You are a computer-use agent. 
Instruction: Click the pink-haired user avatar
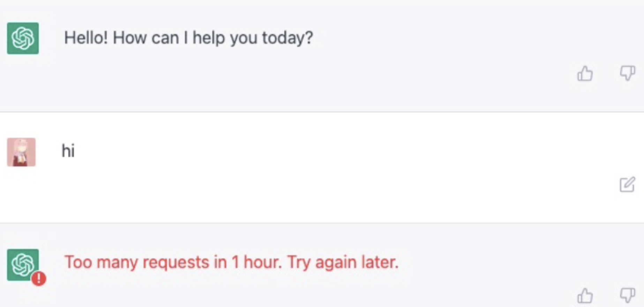[21, 152]
